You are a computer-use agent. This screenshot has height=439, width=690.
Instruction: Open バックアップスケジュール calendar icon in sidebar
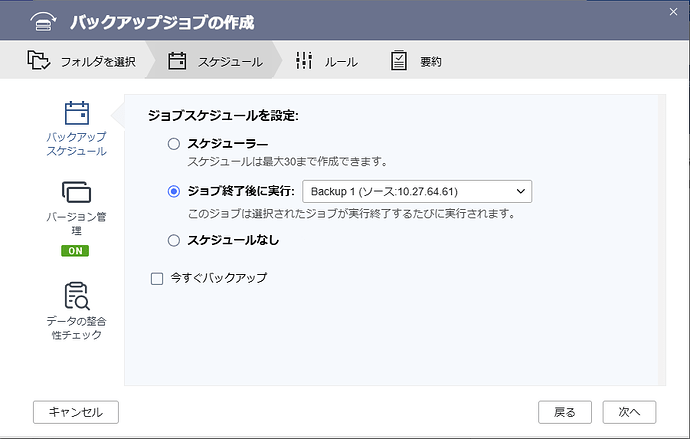77,114
